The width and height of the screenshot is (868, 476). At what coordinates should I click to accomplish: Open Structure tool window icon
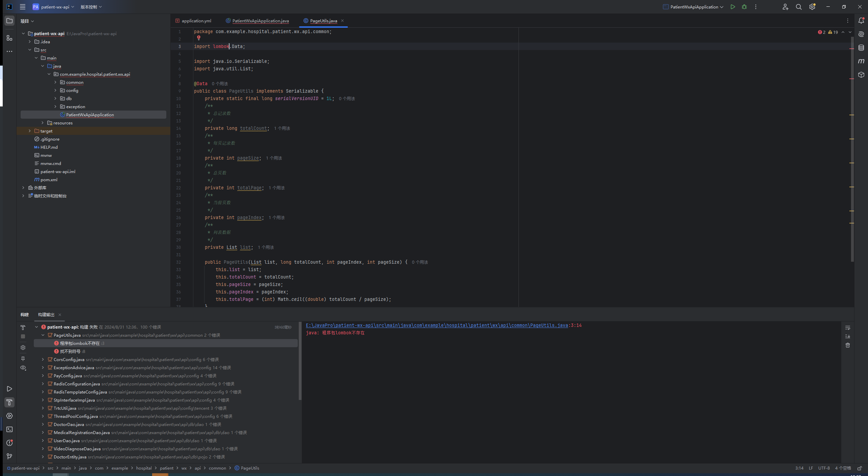point(9,38)
